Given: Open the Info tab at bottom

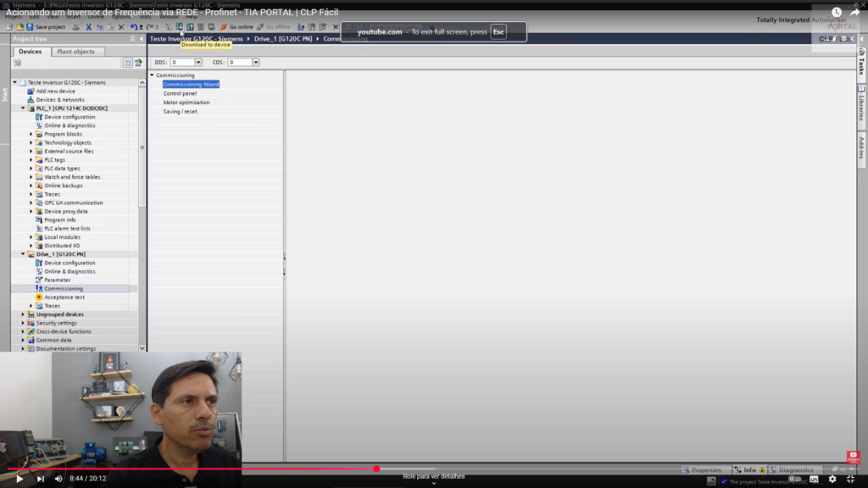Looking at the screenshot, I should (x=749, y=469).
